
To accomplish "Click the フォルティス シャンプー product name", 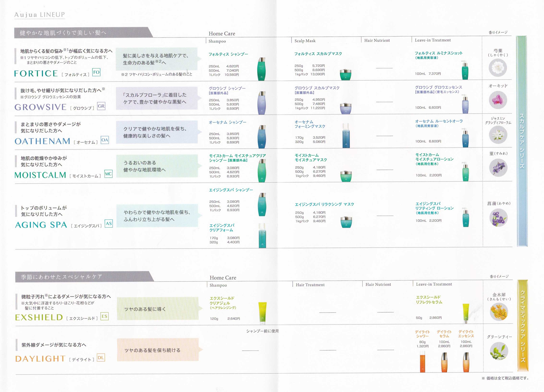I will pyautogui.click(x=228, y=54).
